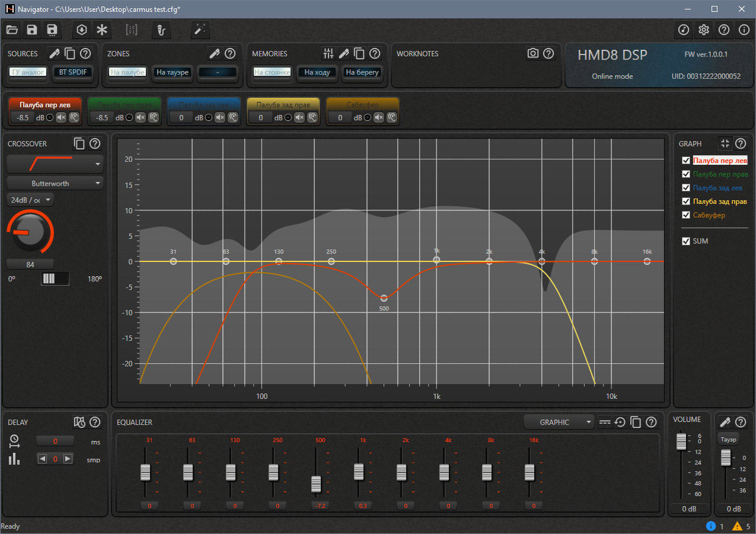Click the delay ms input field

click(x=55, y=442)
